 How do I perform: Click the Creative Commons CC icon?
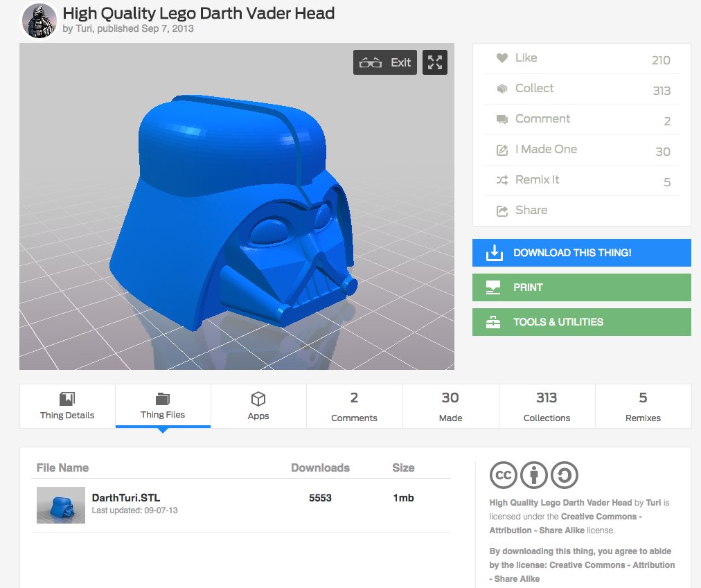pos(504,475)
